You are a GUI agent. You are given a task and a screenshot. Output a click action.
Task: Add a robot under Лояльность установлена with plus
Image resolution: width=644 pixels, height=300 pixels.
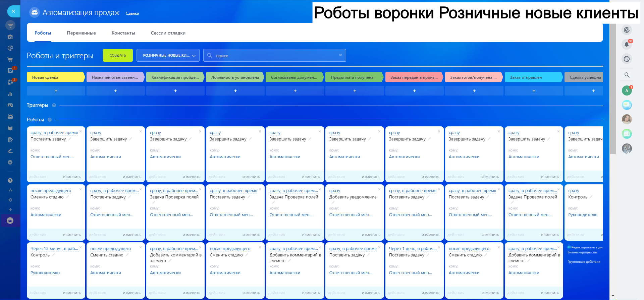click(x=235, y=91)
